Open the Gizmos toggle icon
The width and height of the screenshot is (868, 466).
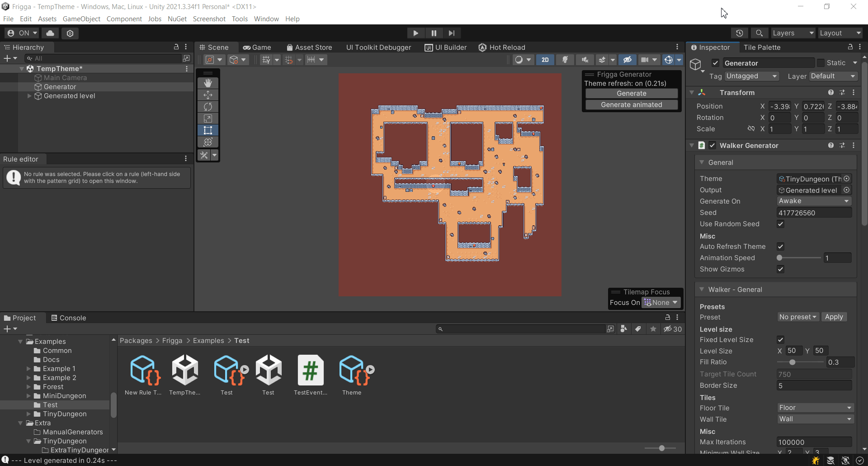pyautogui.click(x=669, y=60)
